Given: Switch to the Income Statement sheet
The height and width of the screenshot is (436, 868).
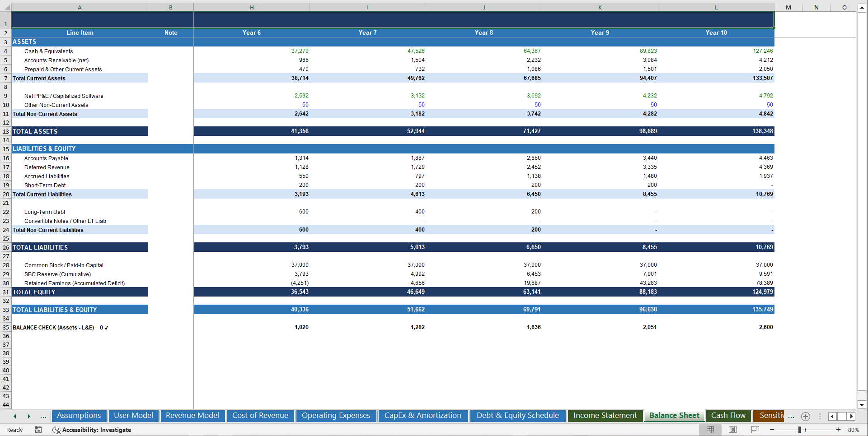Looking at the screenshot, I should [x=605, y=415].
